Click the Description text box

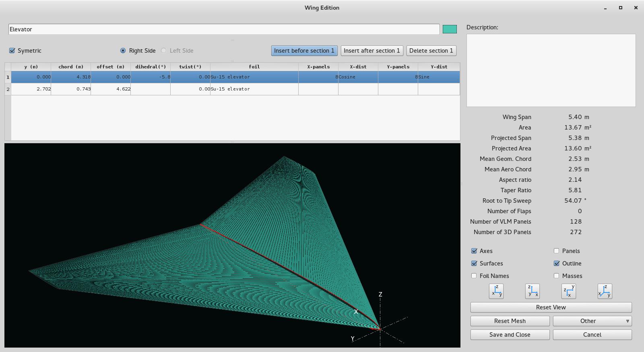click(551, 70)
